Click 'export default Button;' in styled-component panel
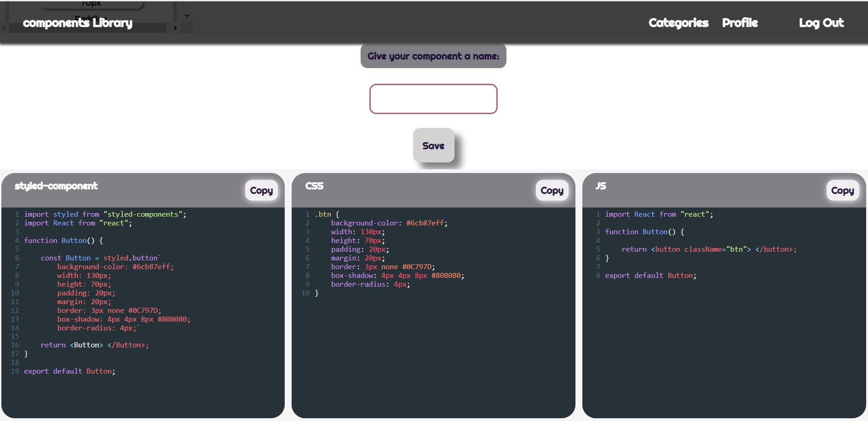The height and width of the screenshot is (421, 868). pyautogui.click(x=69, y=371)
